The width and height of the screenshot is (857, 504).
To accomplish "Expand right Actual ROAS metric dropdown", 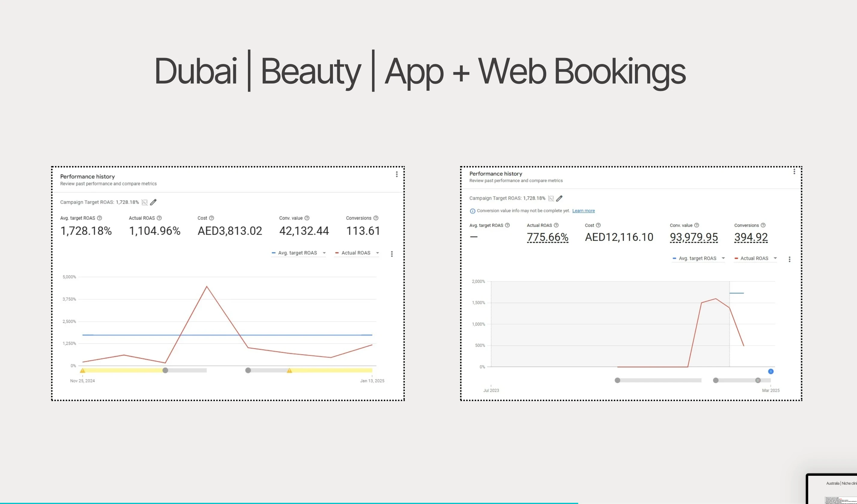I will pos(775,258).
